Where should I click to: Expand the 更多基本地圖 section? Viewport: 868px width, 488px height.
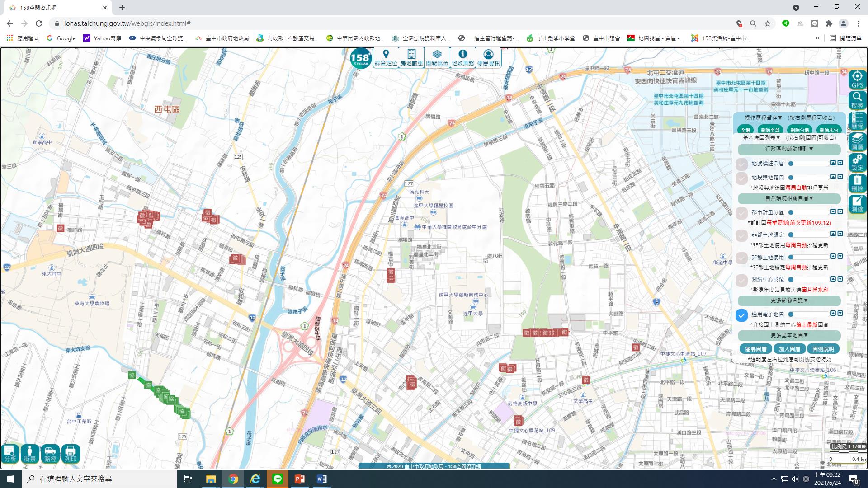click(789, 335)
